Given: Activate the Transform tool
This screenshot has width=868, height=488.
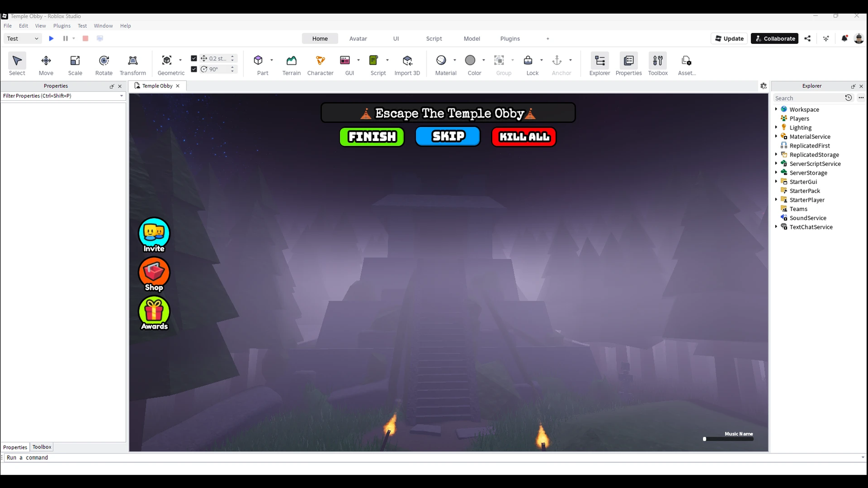Looking at the screenshot, I should pos(133,64).
